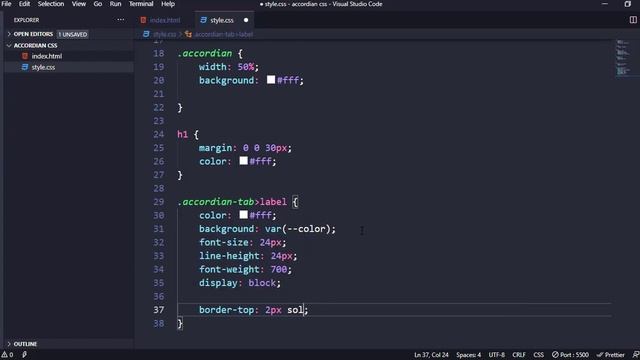Viewport: 640px width, 360px height.
Task: Open the Run menu
Action: click(116, 4)
